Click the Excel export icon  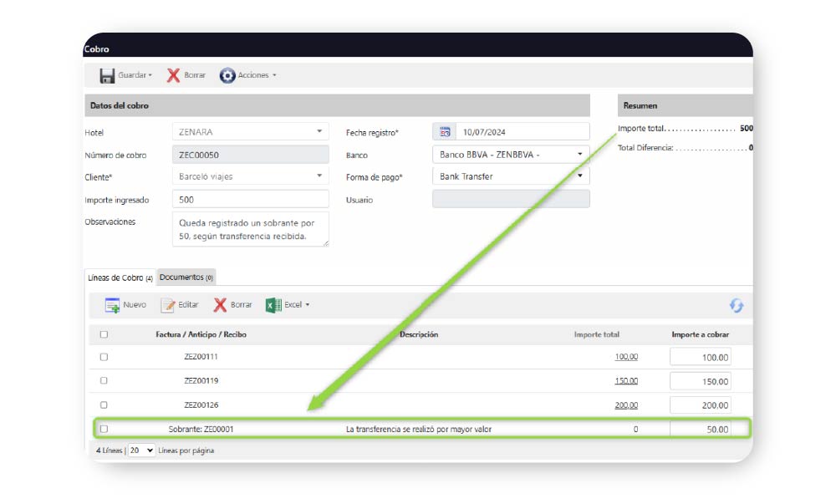[x=273, y=305]
